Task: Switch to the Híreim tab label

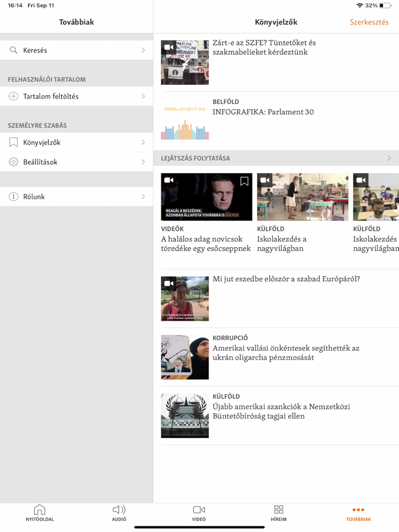Action: pyautogui.click(x=279, y=519)
